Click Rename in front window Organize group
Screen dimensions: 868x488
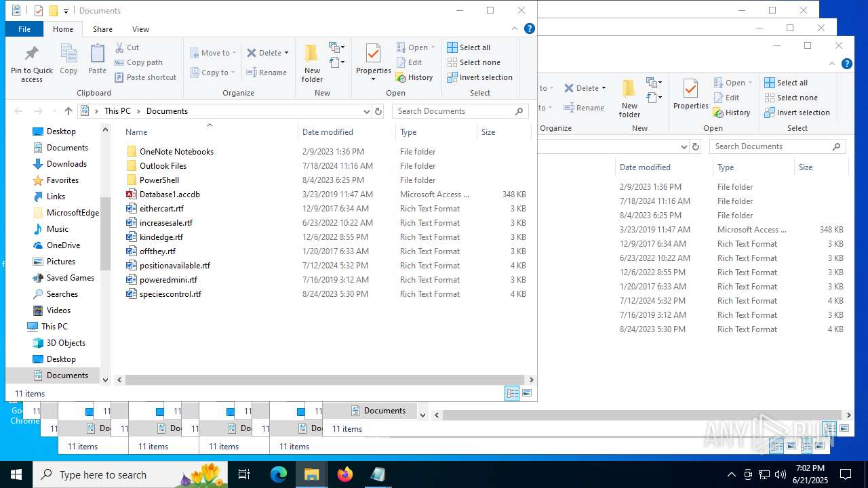[267, 73]
